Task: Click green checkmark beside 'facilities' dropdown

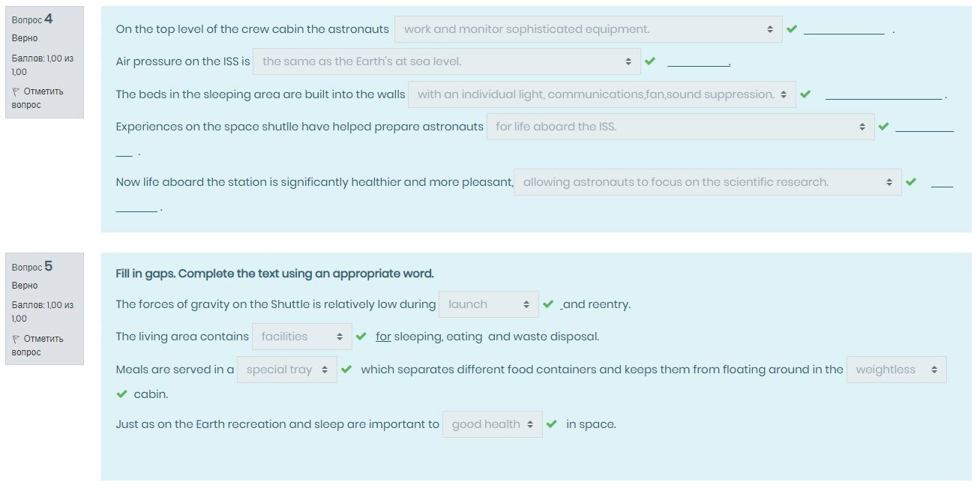Action: (361, 337)
